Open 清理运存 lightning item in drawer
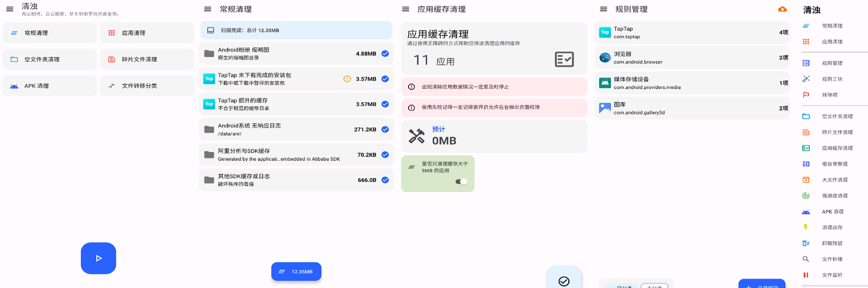The height and width of the screenshot is (288, 868). tap(832, 228)
